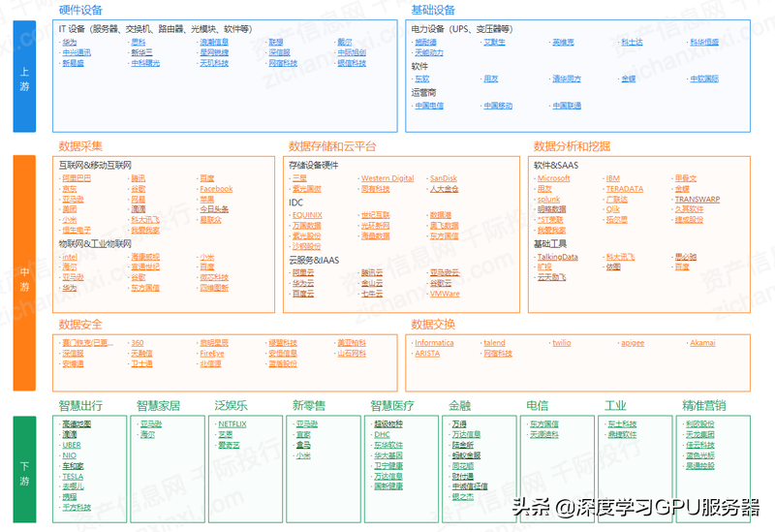Open the 中软国际 link
This screenshot has width=775, height=532.
[704, 78]
